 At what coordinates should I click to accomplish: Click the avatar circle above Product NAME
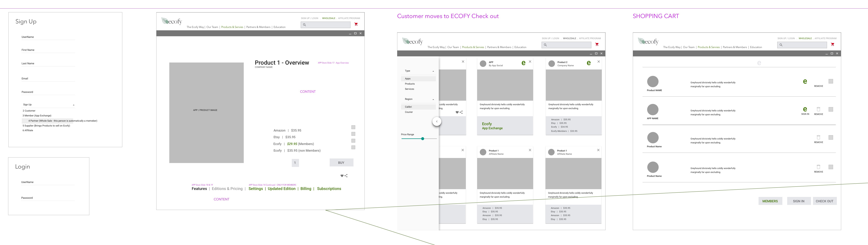653,82
